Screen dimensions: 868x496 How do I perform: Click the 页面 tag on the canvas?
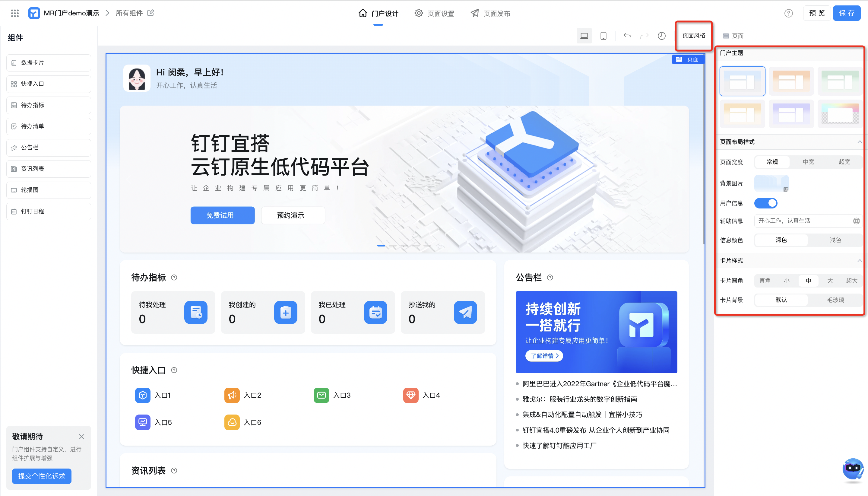point(688,59)
